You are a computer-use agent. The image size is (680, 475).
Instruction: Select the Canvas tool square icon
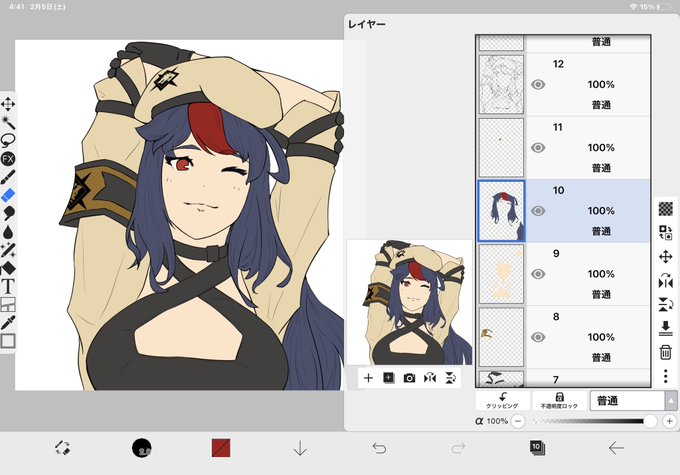pyautogui.click(x=8, y=341)
